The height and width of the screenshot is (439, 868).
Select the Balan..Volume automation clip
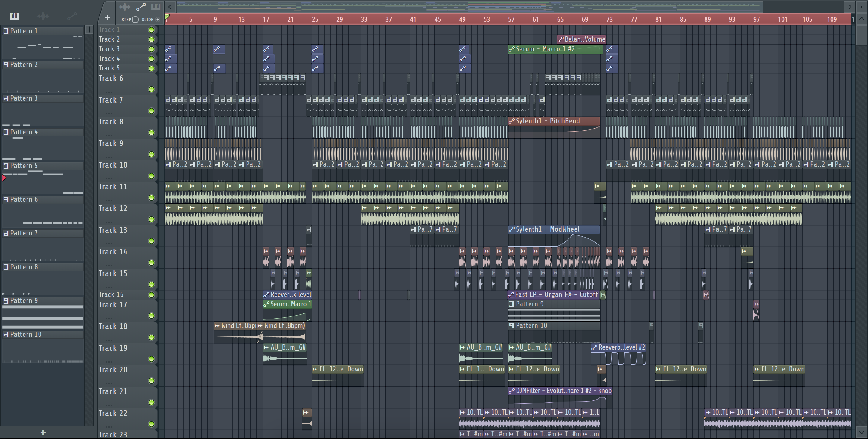pos(581,39)
